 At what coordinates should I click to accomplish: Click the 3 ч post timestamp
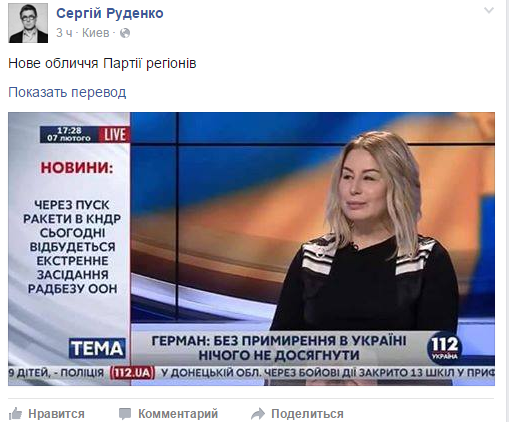64,33
